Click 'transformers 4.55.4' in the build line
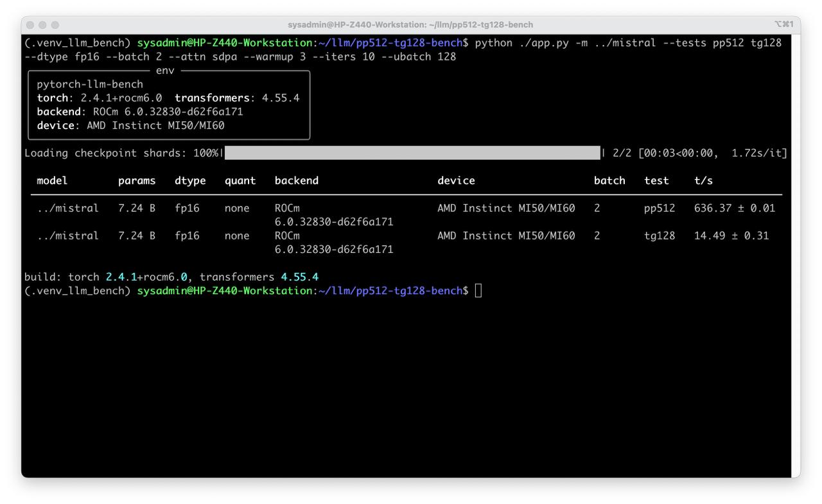 (x=259, y=277)
